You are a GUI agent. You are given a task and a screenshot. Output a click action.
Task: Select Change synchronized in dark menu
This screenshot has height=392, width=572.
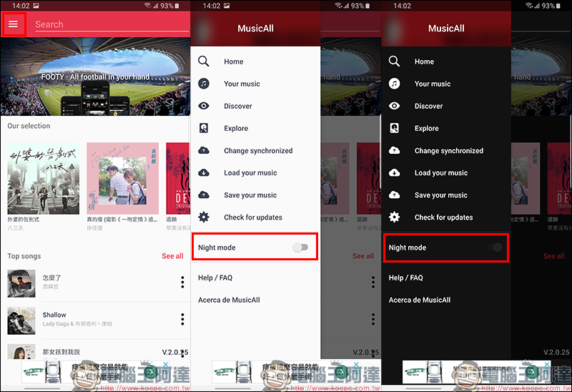point(449,151)
